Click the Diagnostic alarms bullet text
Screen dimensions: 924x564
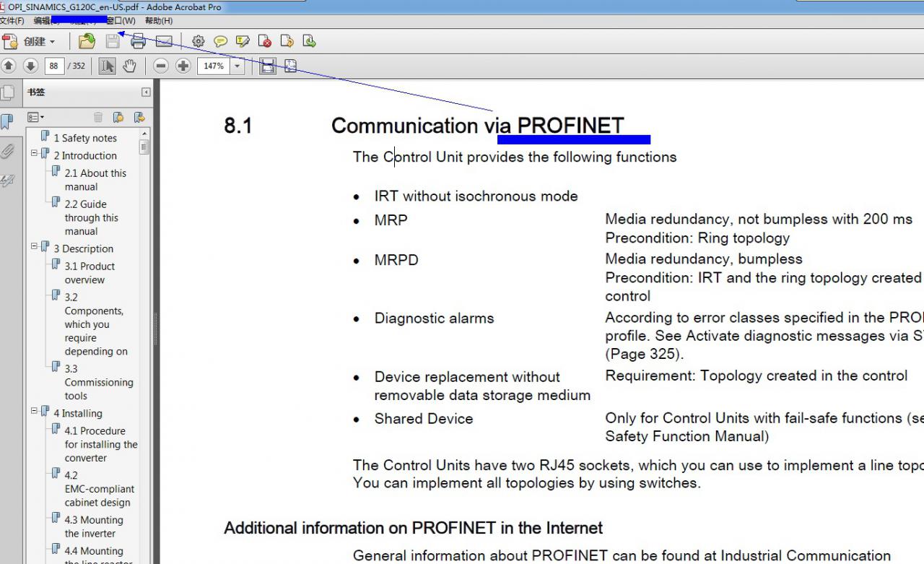point(434,318)
